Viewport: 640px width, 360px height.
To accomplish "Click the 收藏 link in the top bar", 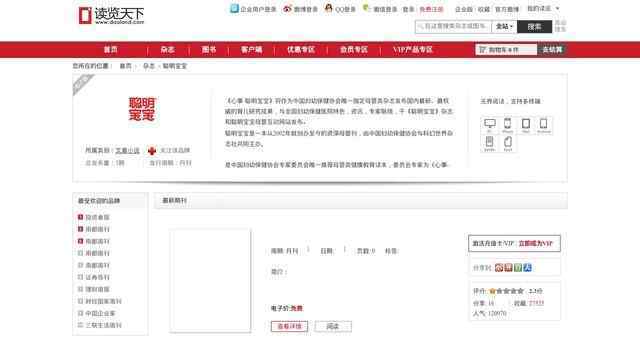I will [x=484, y=9].
